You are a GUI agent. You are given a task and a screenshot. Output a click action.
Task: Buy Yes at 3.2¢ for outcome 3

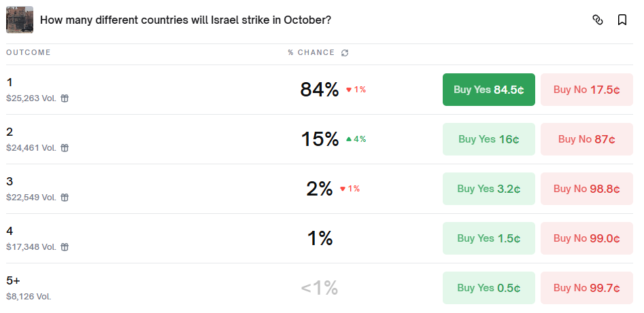[x=489, y=189]
